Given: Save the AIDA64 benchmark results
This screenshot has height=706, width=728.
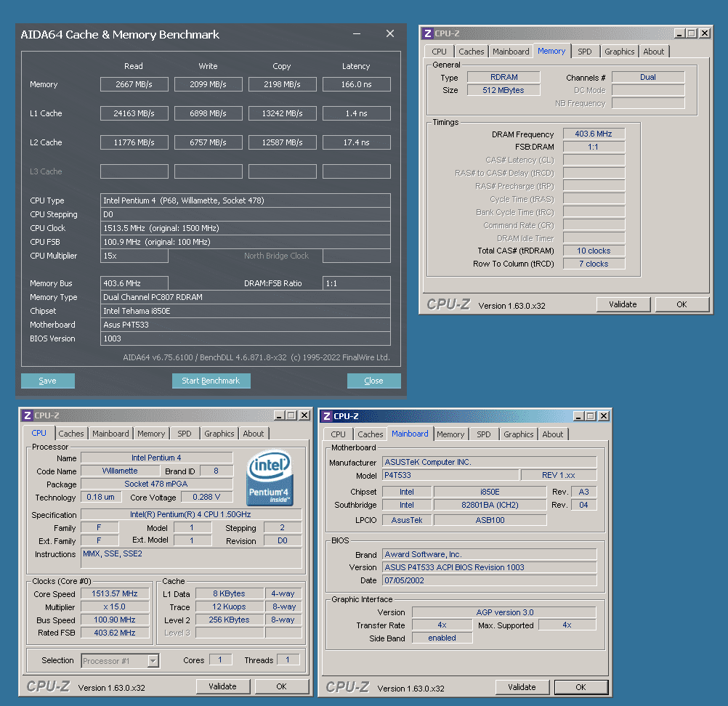Looking at the screenshot, I should coord(48,381).
